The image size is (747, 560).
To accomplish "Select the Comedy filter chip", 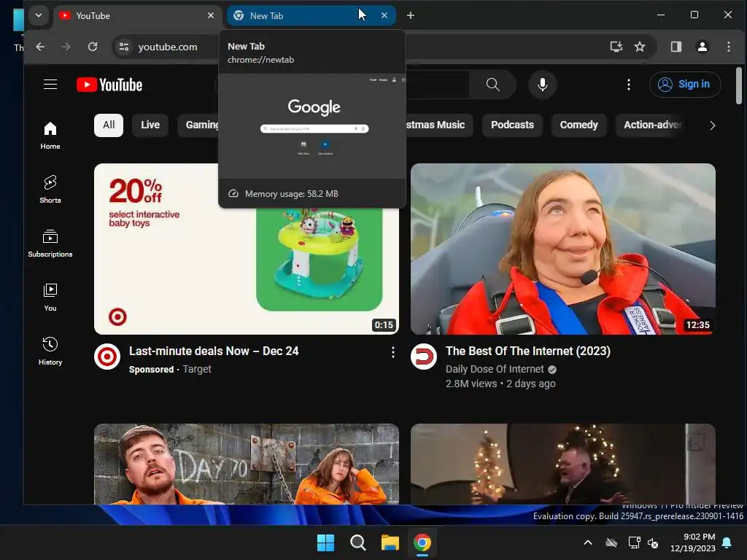I will (x=578, y=125).
